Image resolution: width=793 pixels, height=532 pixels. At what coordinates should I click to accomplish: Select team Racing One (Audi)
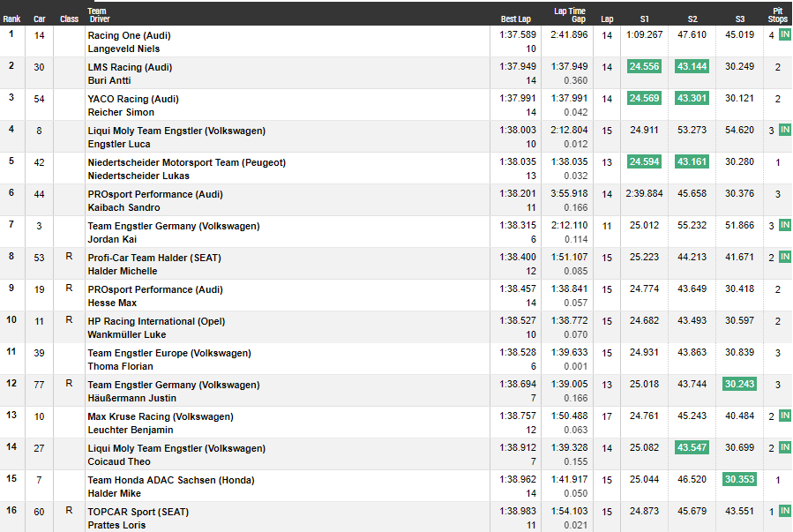[x=129, y=35]
